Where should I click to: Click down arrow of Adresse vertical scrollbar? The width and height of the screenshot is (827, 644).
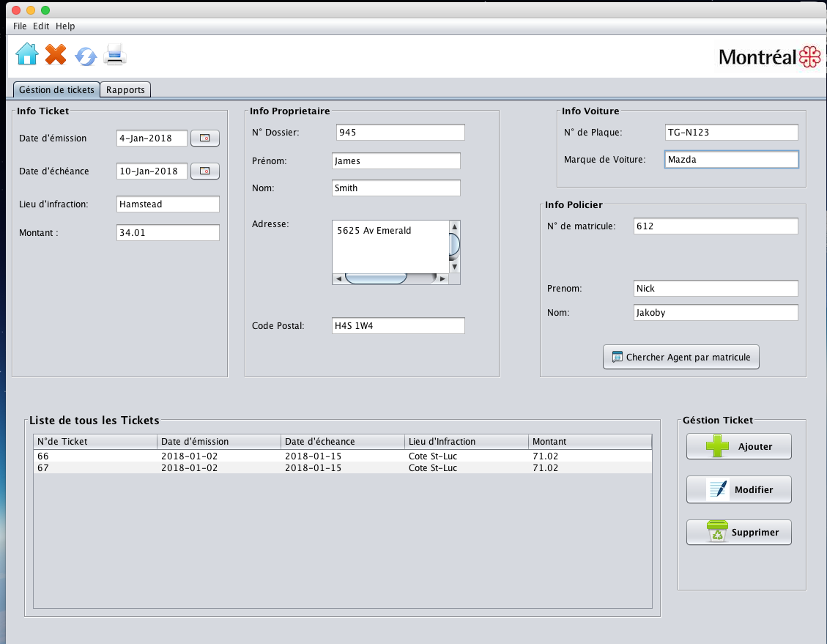click(x=454, y=267)
